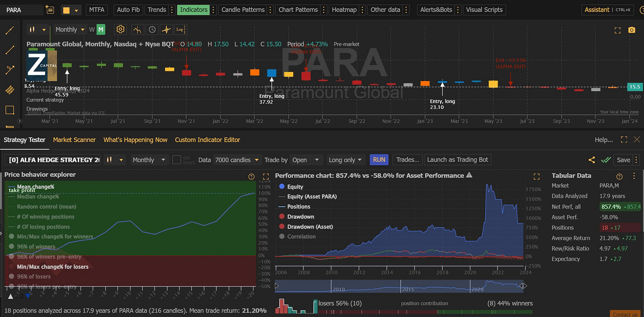The height and width of the screenshot is (317, 644).
Task: Open the Long only dropdown
Action: 345,160
